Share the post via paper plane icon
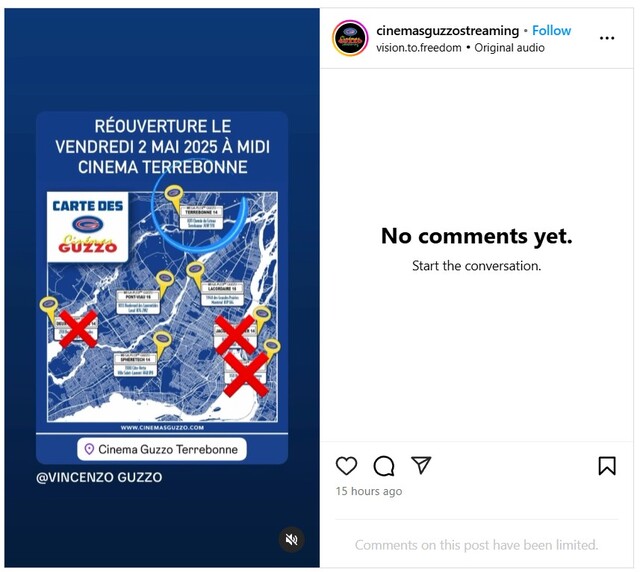The width and height of the screenshot is (640, 572). tap(421, 465)
